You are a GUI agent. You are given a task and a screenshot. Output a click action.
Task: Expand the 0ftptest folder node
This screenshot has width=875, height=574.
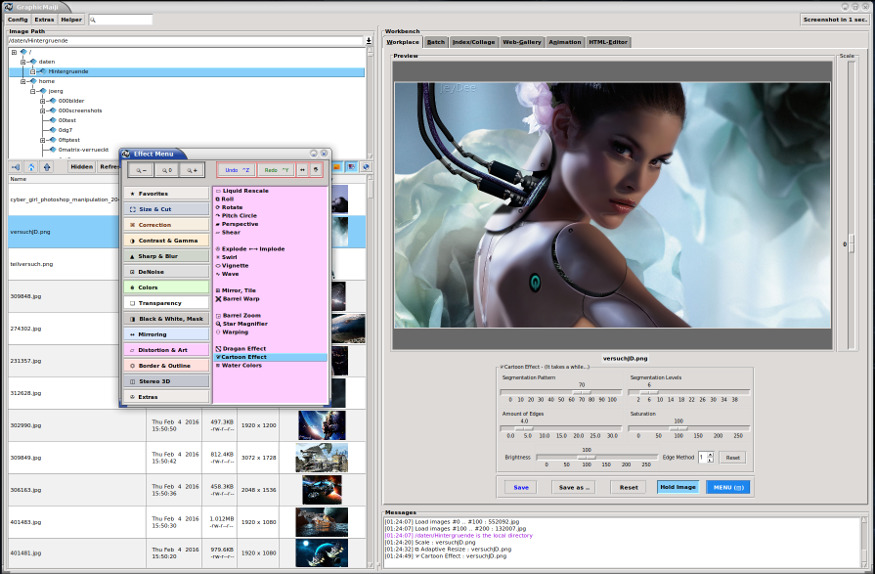click(42, 140)
